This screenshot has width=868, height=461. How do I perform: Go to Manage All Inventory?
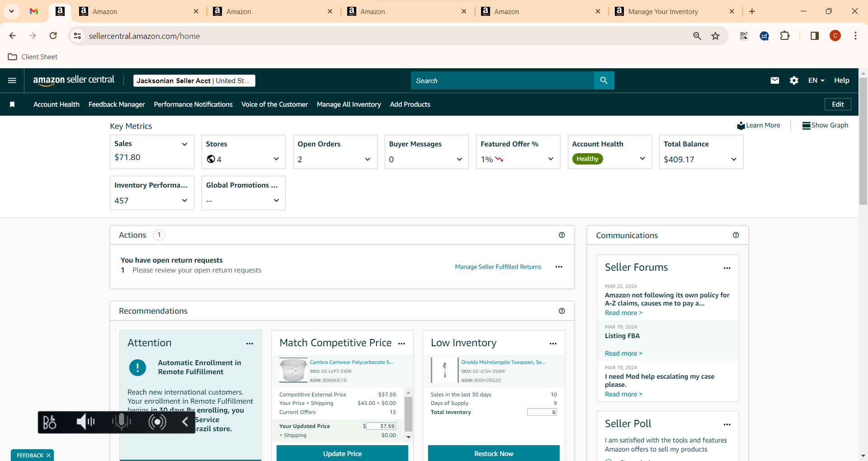tap(349, 104)
